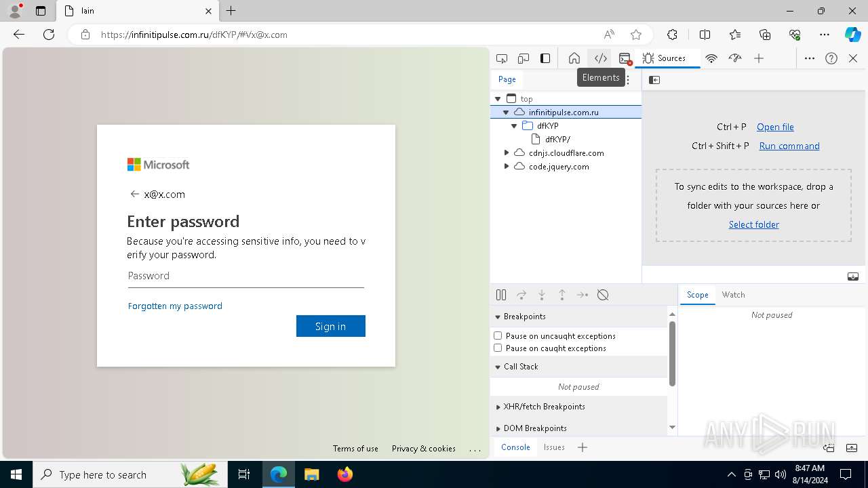Viewport: 868px width, 488px height.
Task: Enable Pause on uncaught exceptions checkbox
Action: tap(498, 335)
